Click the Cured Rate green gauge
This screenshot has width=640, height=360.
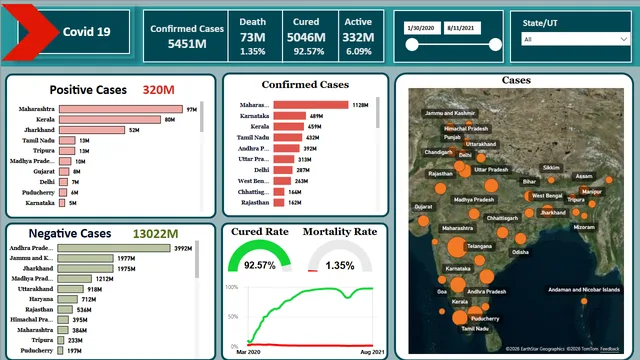tap(260, 256)
